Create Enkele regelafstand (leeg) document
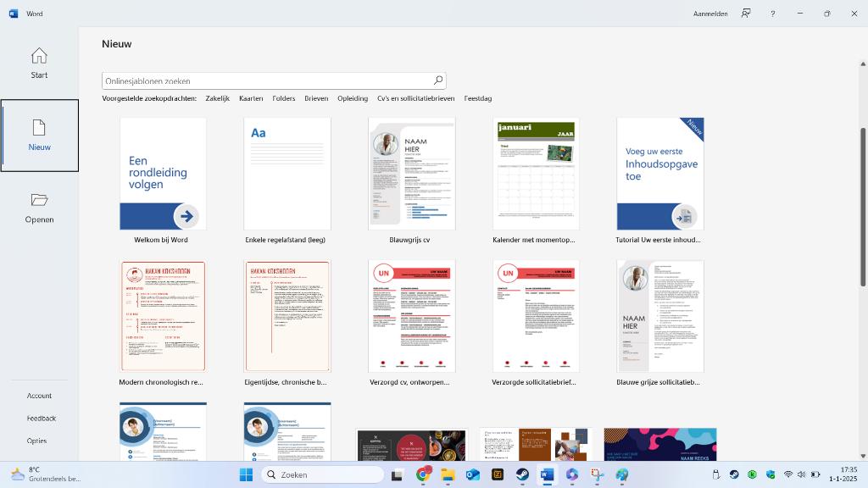Screen dimensions: 868x488 click(x=287, y=174)
